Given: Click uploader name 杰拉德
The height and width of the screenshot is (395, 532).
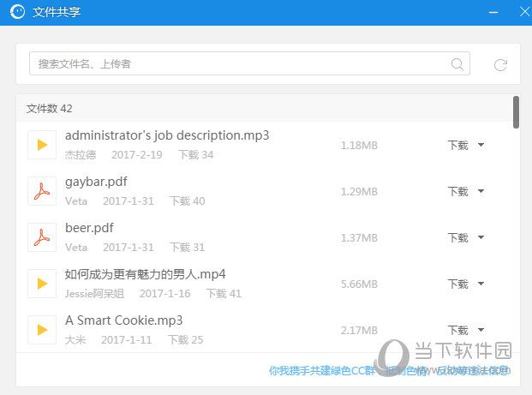Looking at the screenshot, I should [x=81, y=155].
